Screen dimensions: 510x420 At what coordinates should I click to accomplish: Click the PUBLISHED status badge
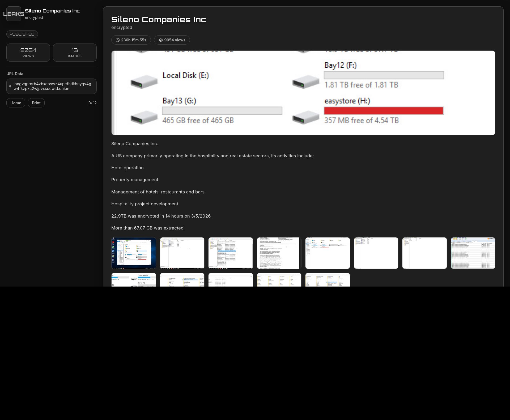tap(22, 34)
